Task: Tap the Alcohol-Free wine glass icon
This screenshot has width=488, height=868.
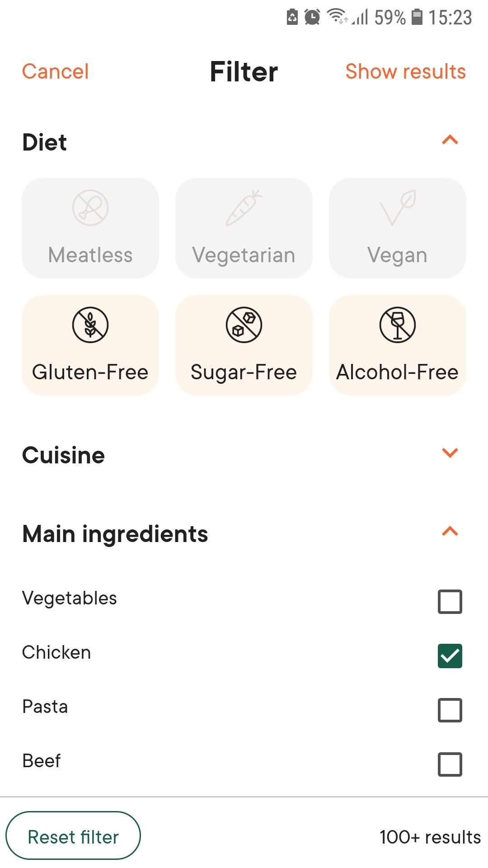Action: coord(398,325)
